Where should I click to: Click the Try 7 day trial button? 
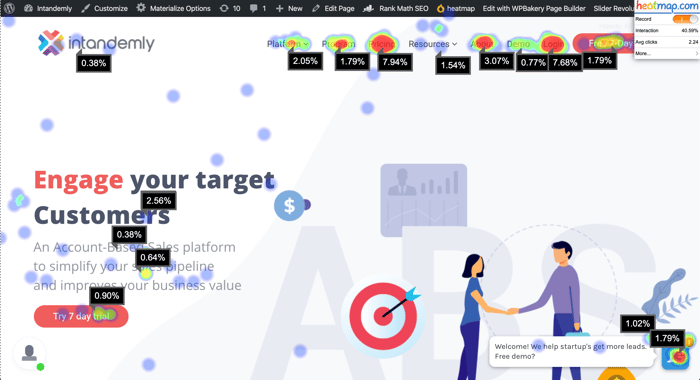coord(81,316)
